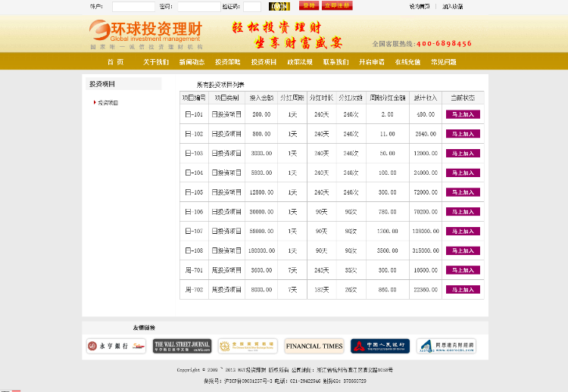Click the 加入收藏 link
Image resolution: width=568 pixels, height=392 pixels.
452,7
